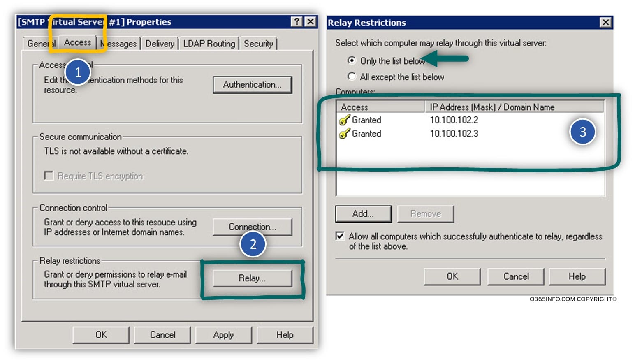The image size is (635, 364).
Task: Open the Security tab
Action: pos(258,44)
